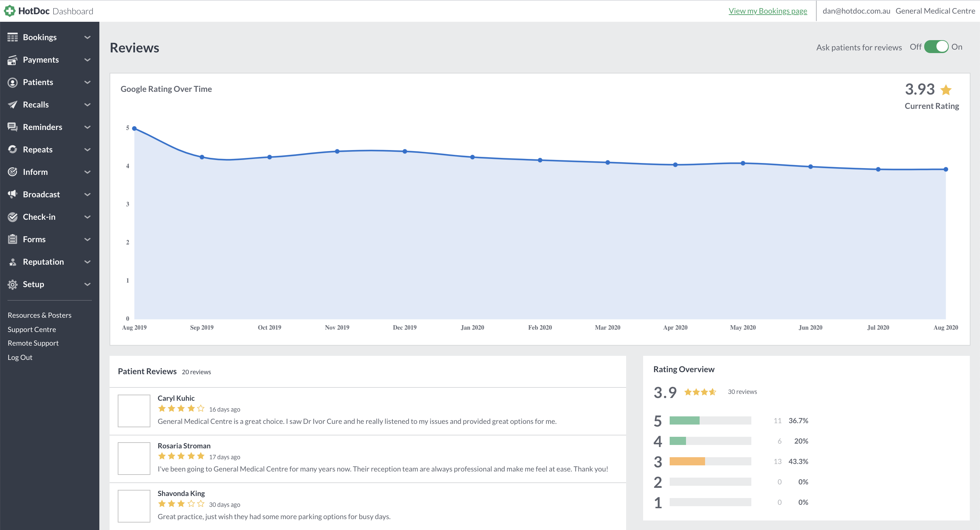Expand the Forms menu chevron
980x530 pixels.
coord(87,239)
